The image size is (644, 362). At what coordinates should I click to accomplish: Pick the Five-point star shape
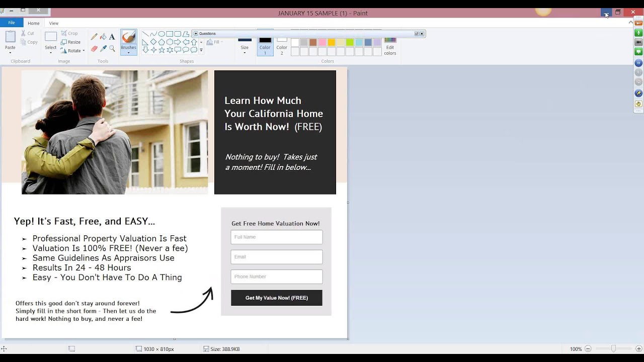pos(162,50)
